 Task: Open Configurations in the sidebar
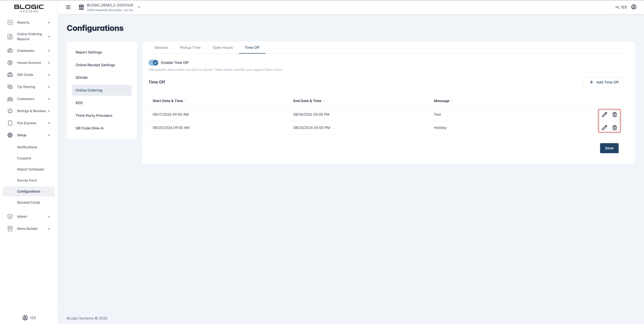29,191
